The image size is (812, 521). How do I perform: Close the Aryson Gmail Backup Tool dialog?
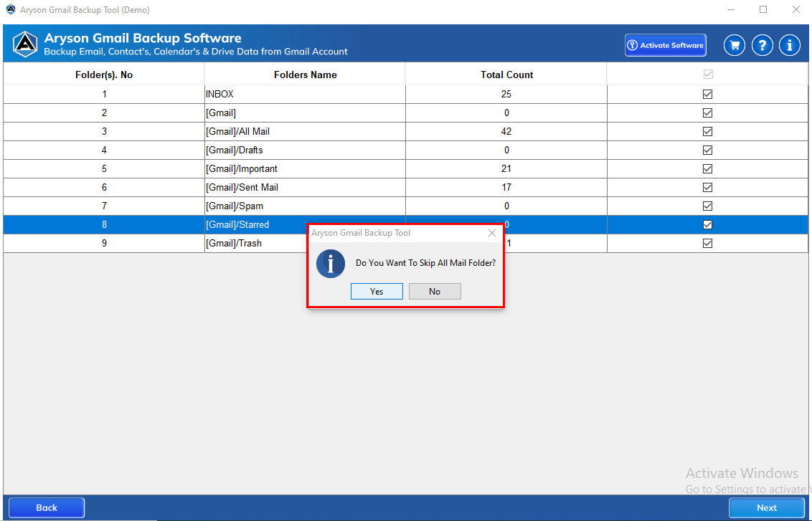[x=492, y=233]
